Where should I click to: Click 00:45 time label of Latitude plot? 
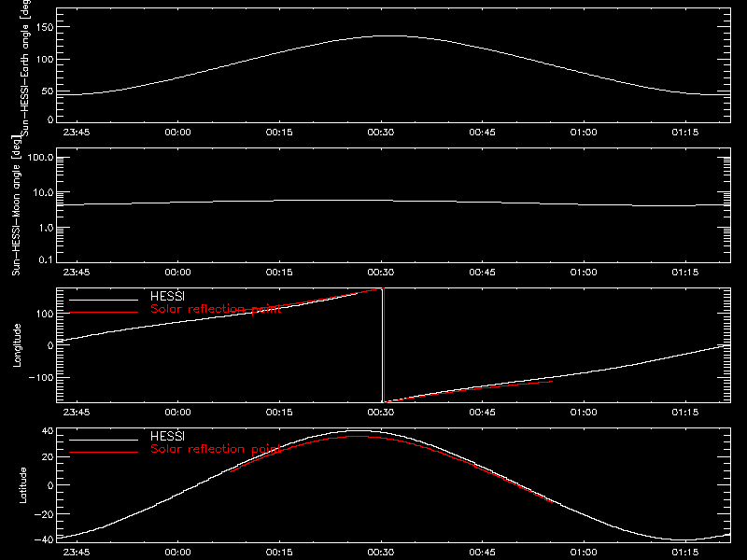pos(482,552)
